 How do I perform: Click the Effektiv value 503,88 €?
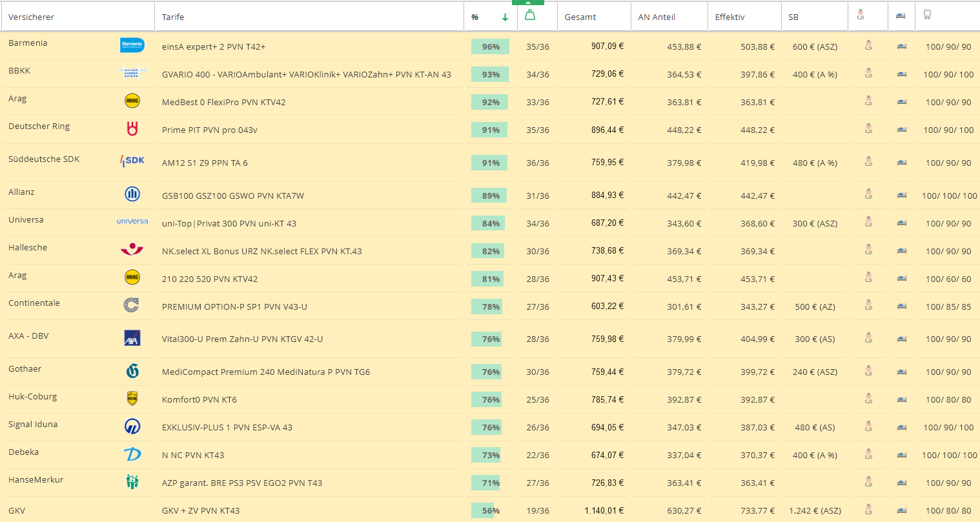(x=758, y=46)
